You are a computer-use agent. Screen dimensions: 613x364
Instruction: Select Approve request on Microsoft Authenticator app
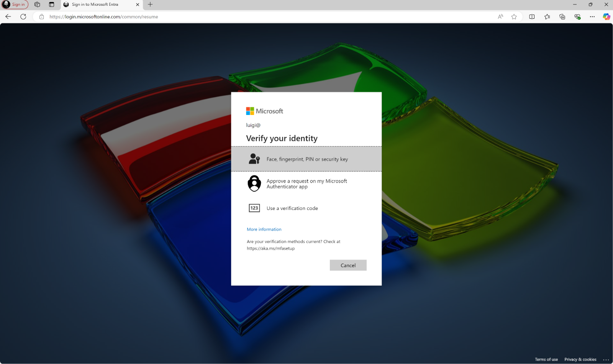(x=306, y=184)
